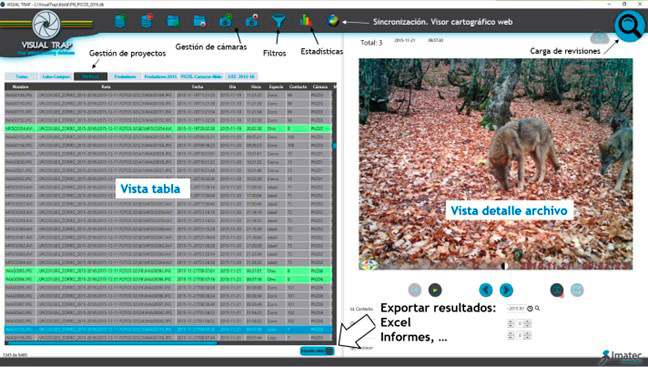Click the add camera icon with plus

pos(226,20)
